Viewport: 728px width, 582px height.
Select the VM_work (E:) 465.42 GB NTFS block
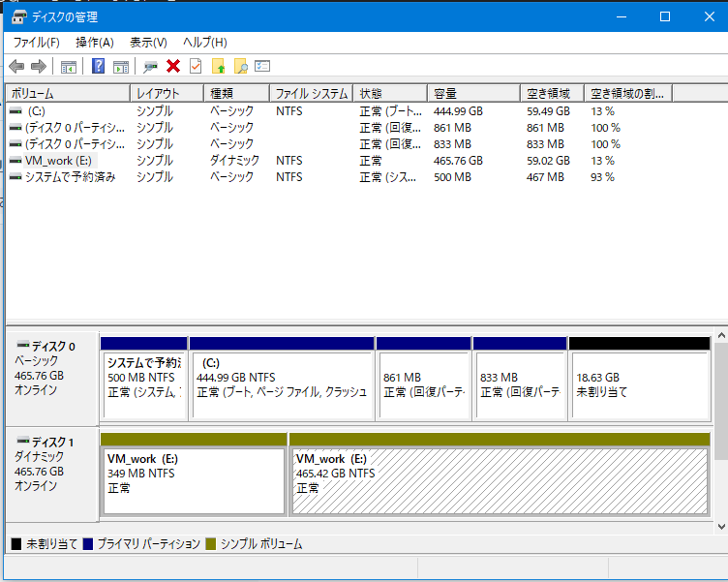tap(500, 475)
